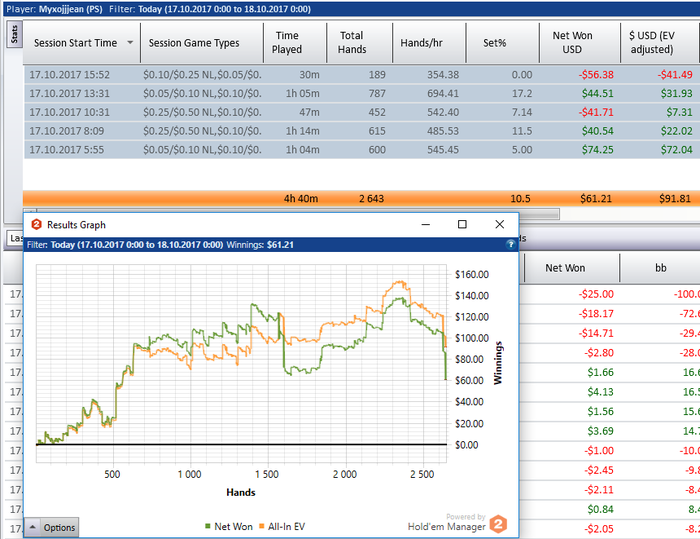Click the $7.31 EV adjusted cell

[x=679, y=112]
